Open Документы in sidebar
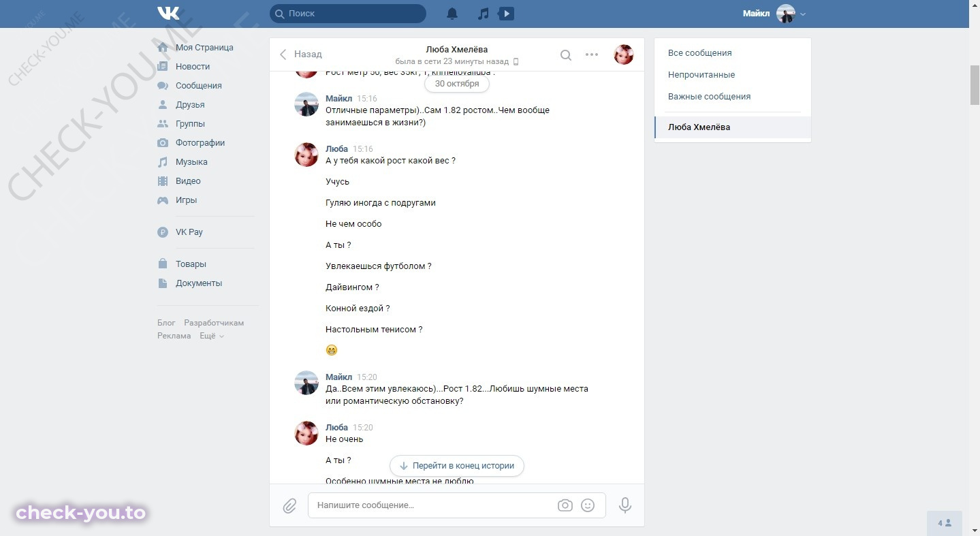Screen dimensions: 980x536 tap(199, 283)
